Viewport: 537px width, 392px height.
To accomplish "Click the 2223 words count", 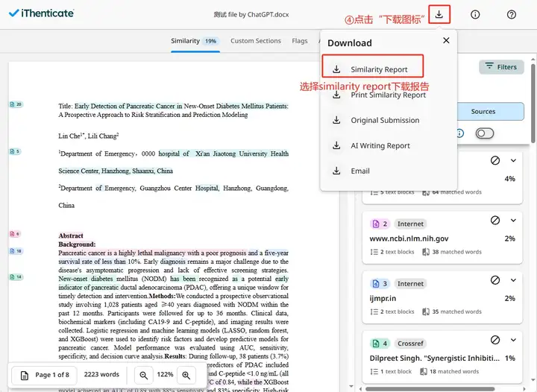I will click(x=101, y=375).
